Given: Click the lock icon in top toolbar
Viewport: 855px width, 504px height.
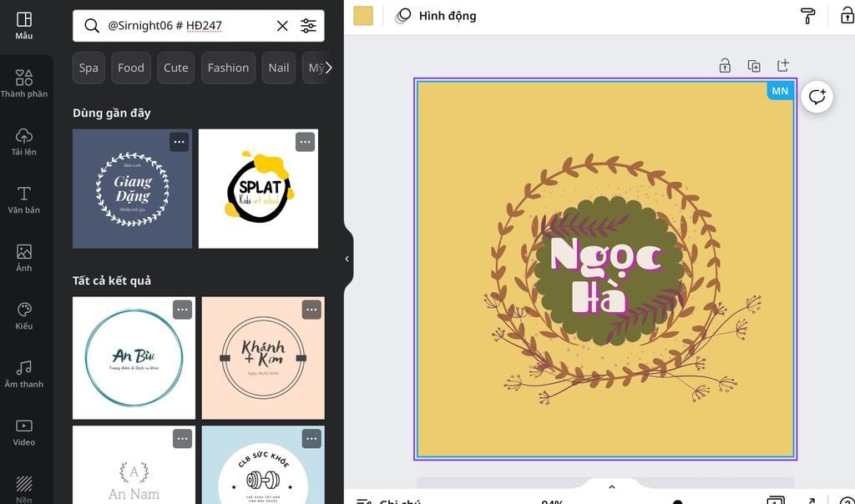Looking at the screenshot, I should tap(847, 16).
